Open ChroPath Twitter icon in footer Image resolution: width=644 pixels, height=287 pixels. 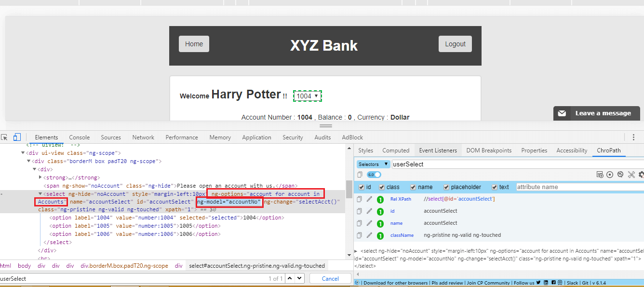(x=538, y=283)
